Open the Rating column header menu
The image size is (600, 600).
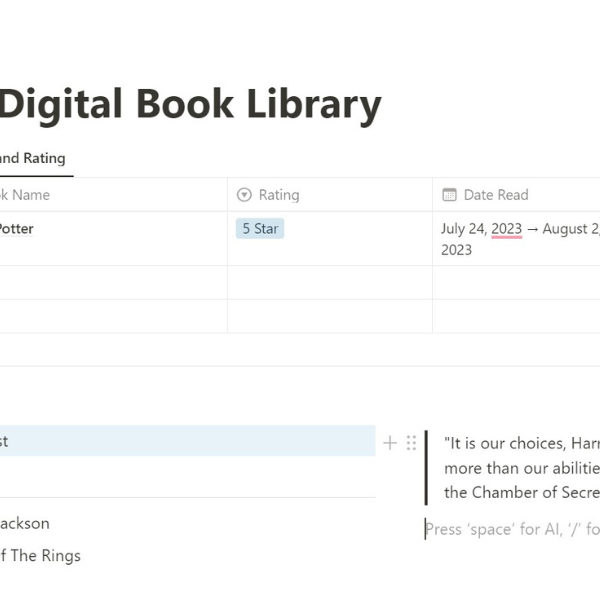click(278, 195)
